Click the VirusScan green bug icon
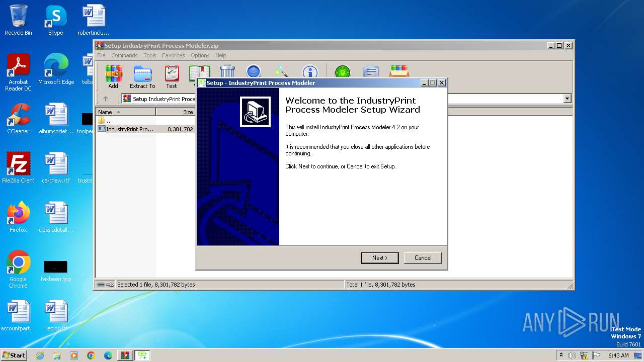 pos(343,71)
